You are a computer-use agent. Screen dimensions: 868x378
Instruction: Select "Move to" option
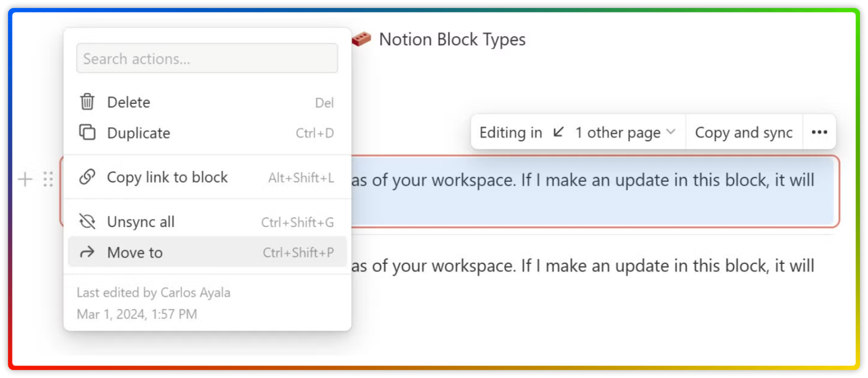pos(134,253)
